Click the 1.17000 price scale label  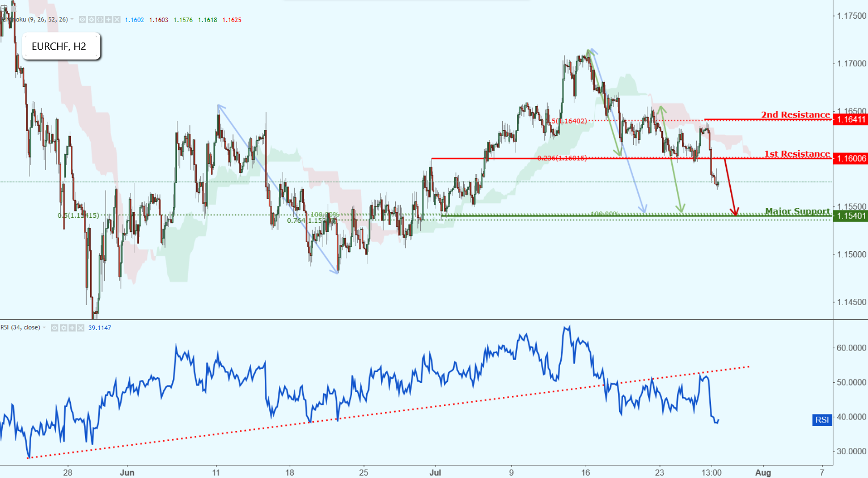coord(852,64)
